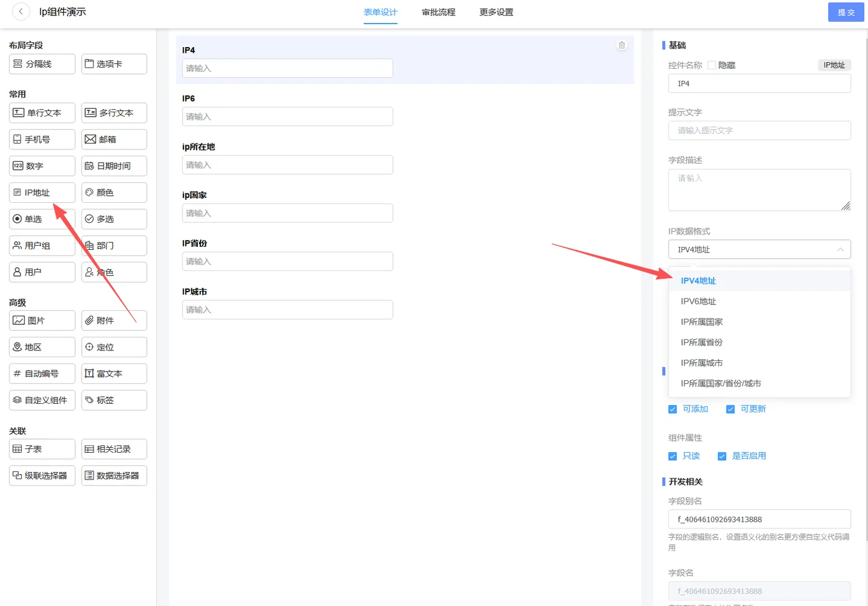
Task: Click the IP地址 type tag
Action: 834,65
